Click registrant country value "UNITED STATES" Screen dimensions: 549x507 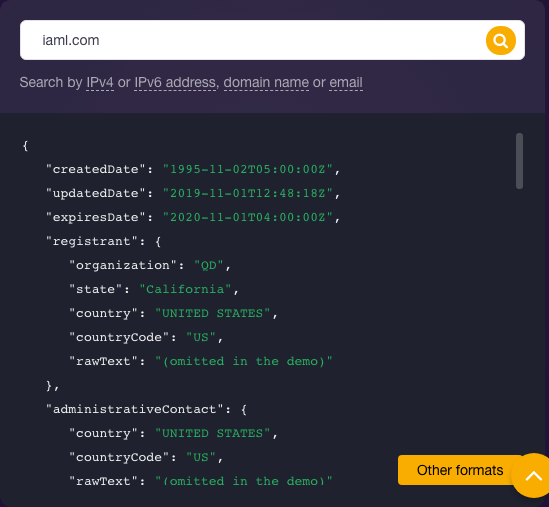click(213, 313)
